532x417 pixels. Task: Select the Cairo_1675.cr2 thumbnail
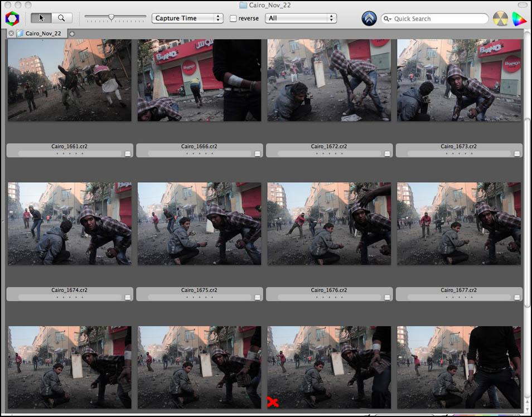pyautogui.click(x=199, y=224)
